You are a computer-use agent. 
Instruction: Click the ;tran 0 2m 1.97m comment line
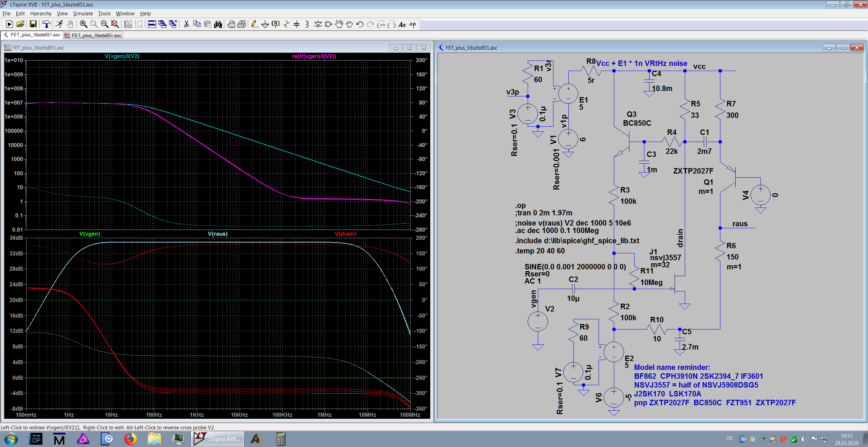pyautogui.click(x=544, y=213)
